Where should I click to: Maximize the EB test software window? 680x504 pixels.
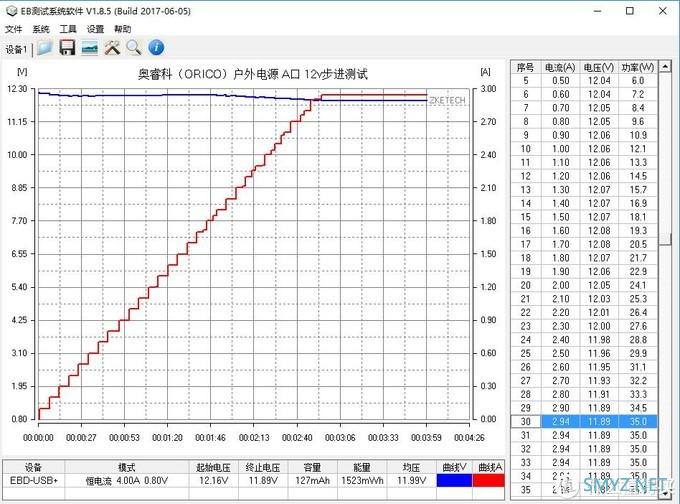click(x=630, y=11)
